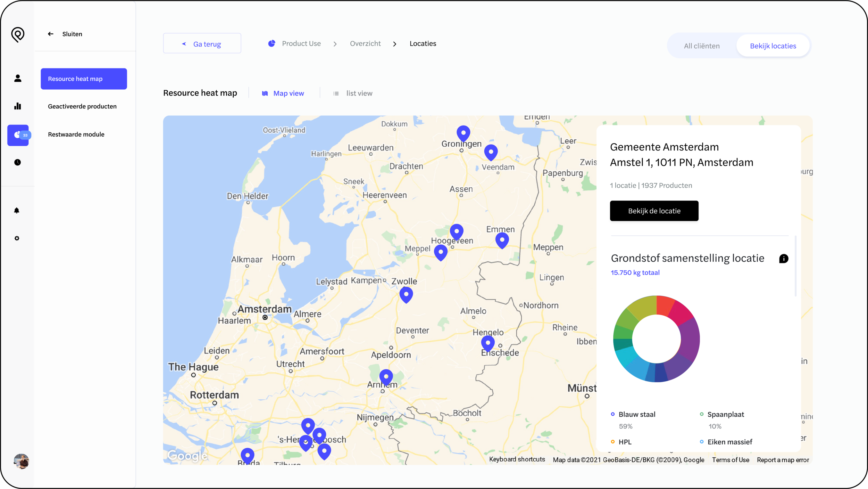Screen dimensions: 868x489
Task: Open notifications bell icon
Action: pos(17,211)
